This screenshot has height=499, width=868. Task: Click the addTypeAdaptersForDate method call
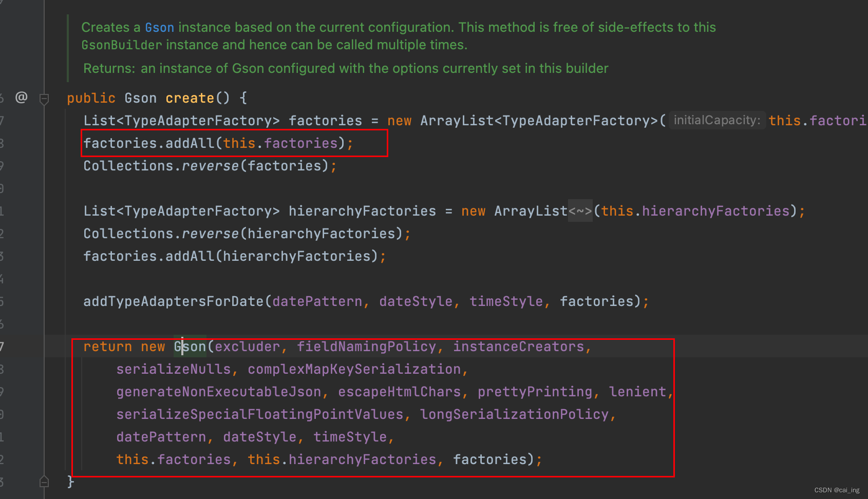tap(174, 301)
